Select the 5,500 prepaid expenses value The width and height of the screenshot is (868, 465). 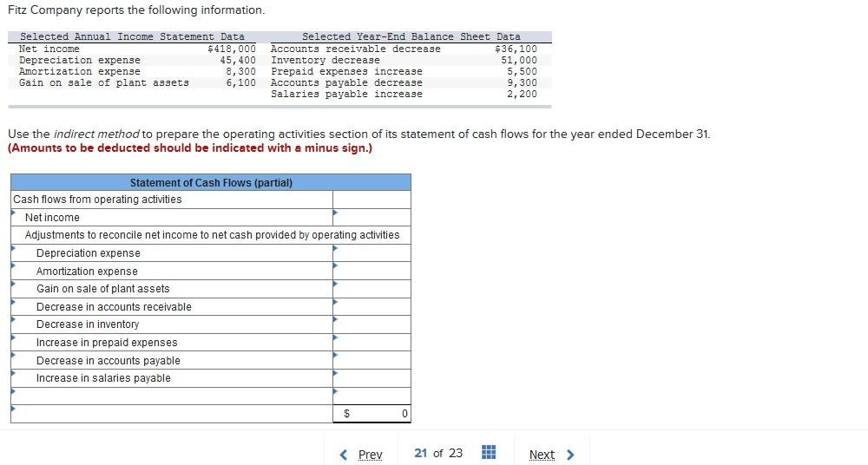[x=522, y=71]
